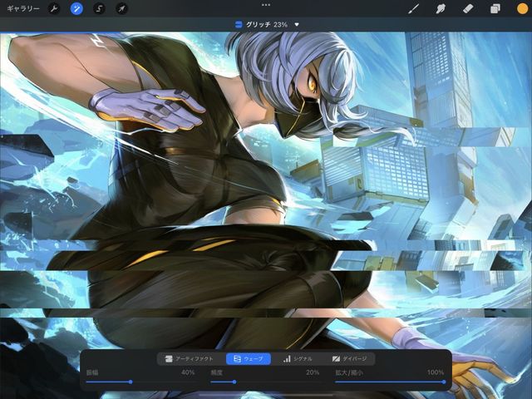Select the Brush tool

(413, 8)
